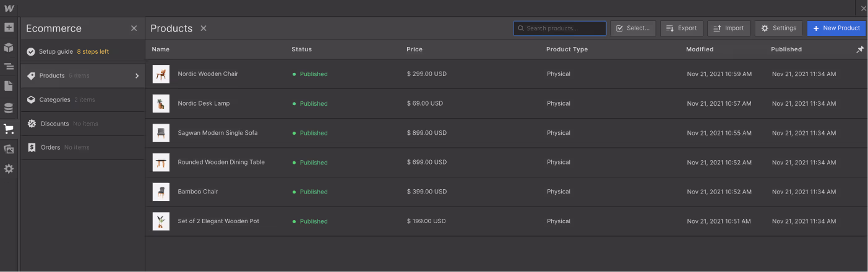
Task: Click the Export button
Action: [x=681, y=28]
